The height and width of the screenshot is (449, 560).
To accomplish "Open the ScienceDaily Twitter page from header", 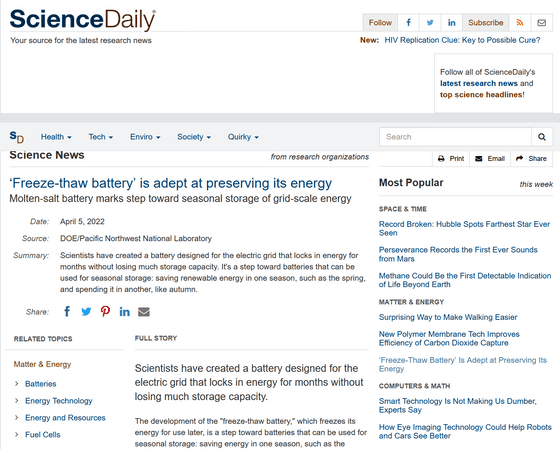I will coord(430,23).
